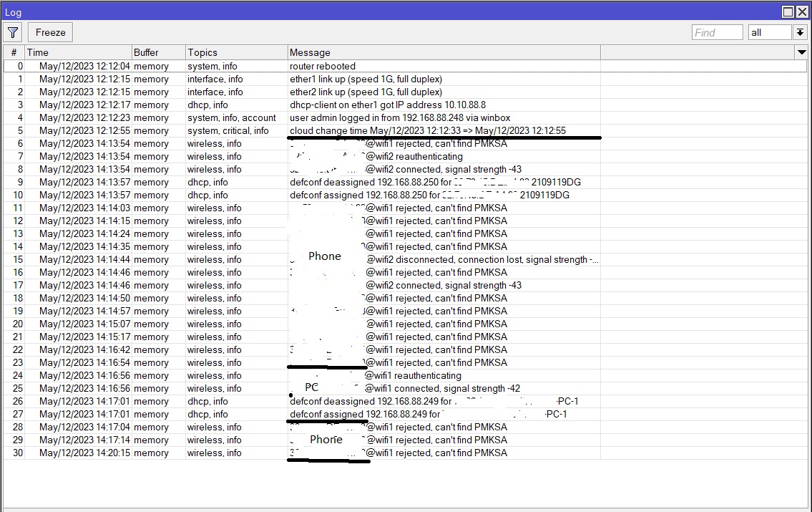Focus the Find search field
This screenshot has height=512, width=812.
click(718, 33)
